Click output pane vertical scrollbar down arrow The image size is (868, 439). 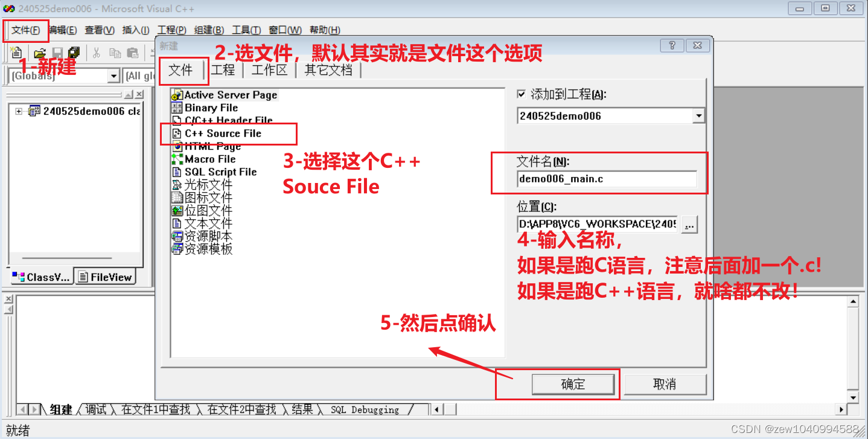point(852,397)
